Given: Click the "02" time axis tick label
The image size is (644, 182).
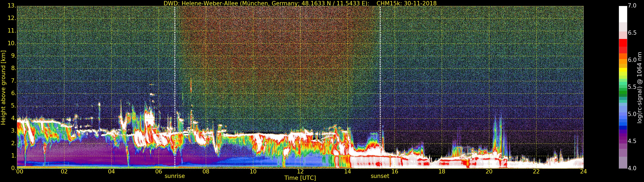Looking at the screenshot, I should click(x=64, y=172).
